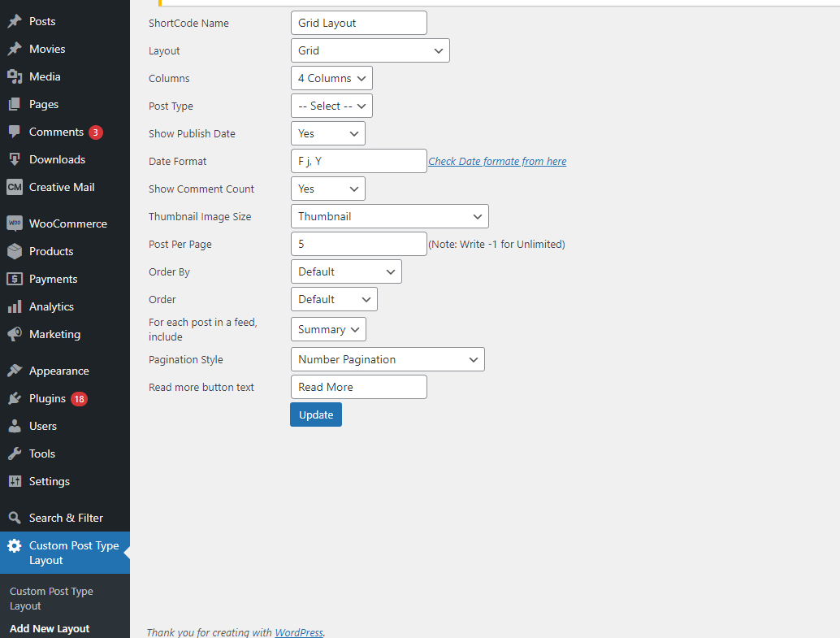Open the Layout dropdown showing Grid
Viewport: 840px width, 638px height.
coord(370,50)
